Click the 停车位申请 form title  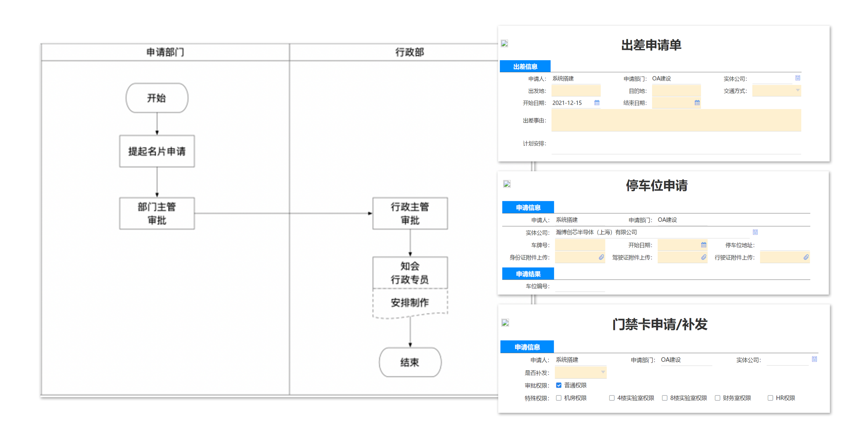(656, 185)
